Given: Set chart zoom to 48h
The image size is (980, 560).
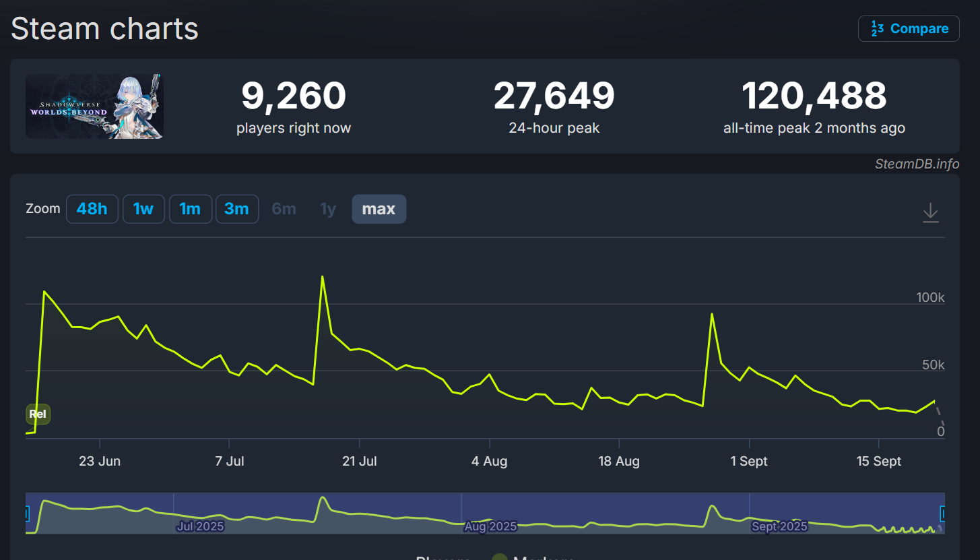Looking at the screenshot, I should click(92, 209).
